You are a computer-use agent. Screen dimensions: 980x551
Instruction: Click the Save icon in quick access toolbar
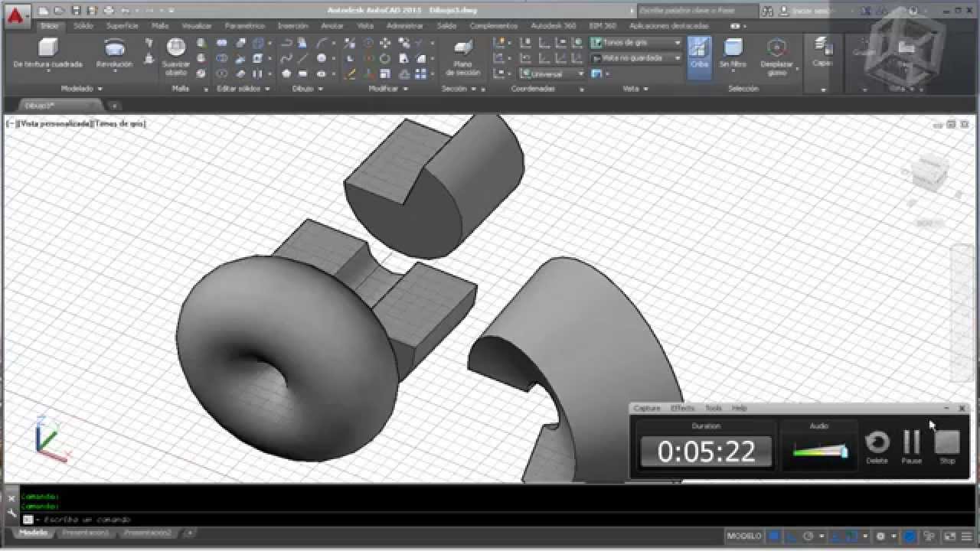point(76,11)
